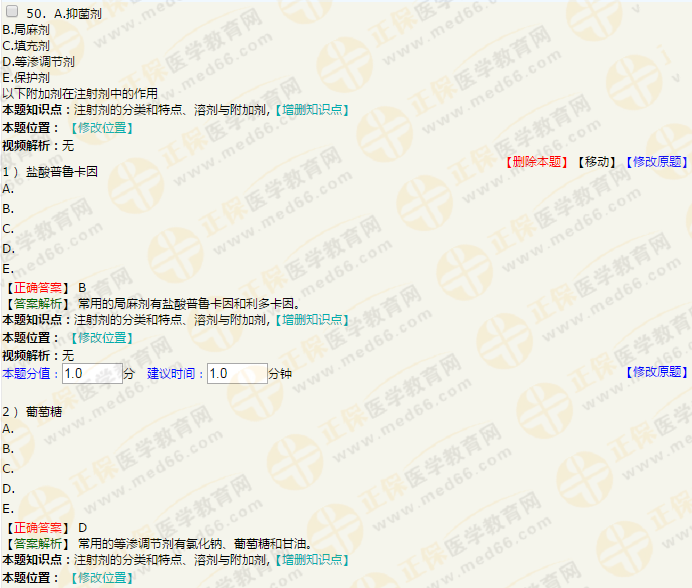The height and width of the screenshot is (588, 692).
Task: Click option text D.等渗调节剂
Action: point(38,62)
